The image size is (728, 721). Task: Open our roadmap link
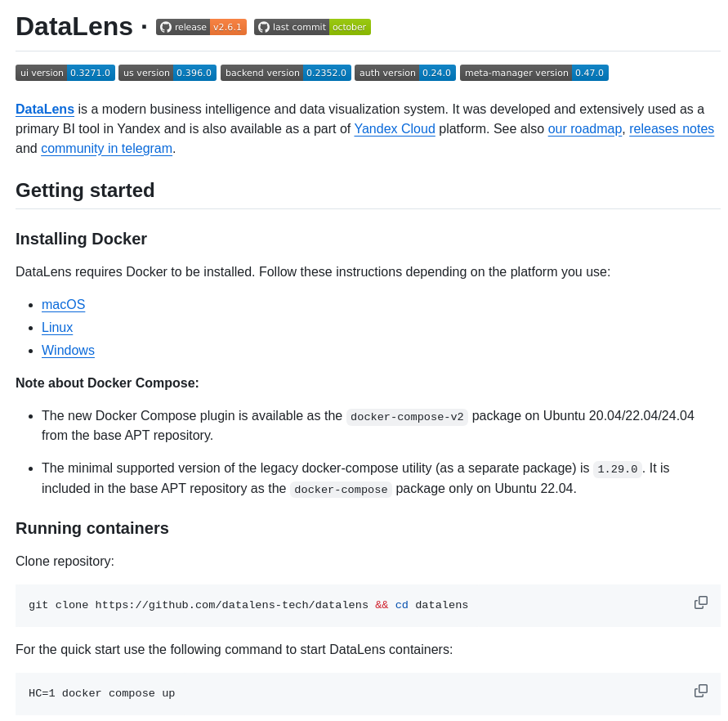point(584,128)
